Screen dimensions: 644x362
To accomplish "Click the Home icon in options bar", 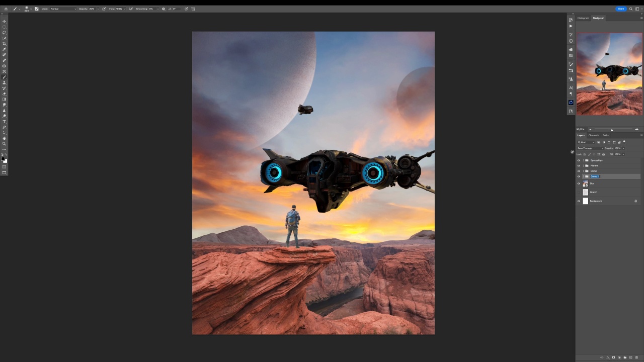I will point(6,9).
